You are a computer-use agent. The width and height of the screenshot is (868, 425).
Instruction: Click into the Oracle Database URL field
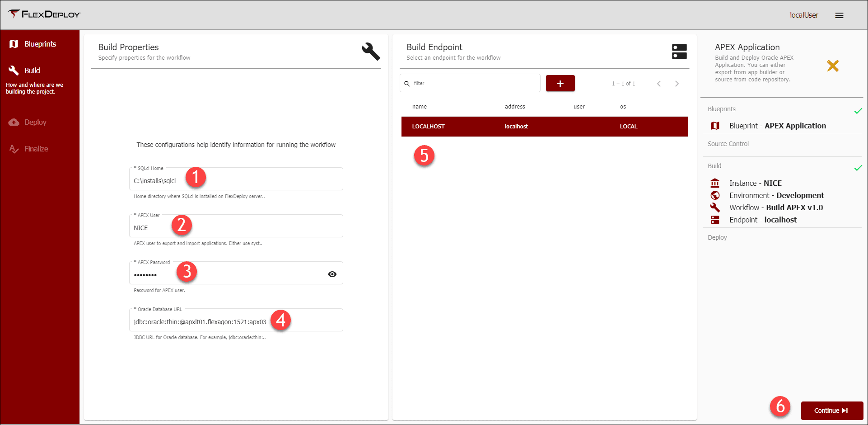coord(236,320)
